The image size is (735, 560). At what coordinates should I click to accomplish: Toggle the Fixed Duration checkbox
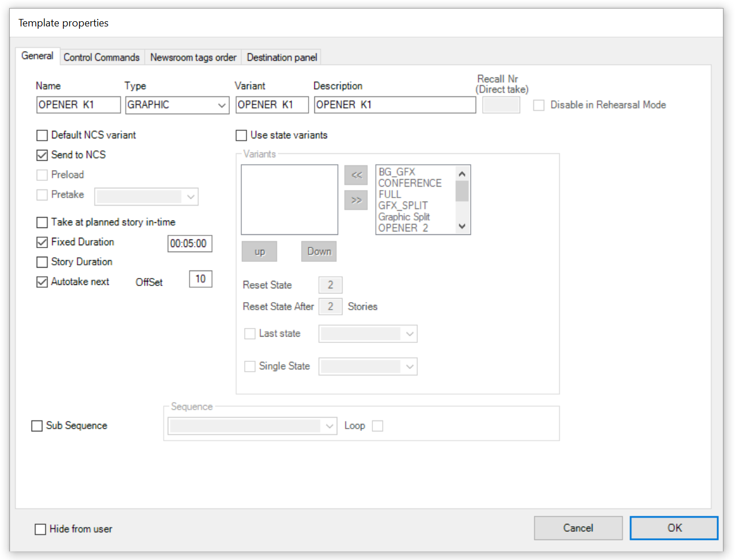click(42, 242)
